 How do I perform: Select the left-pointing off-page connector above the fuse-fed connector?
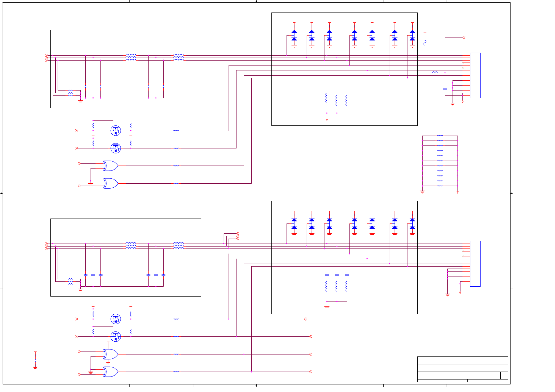pyautogui.click(x=464, y=38)
